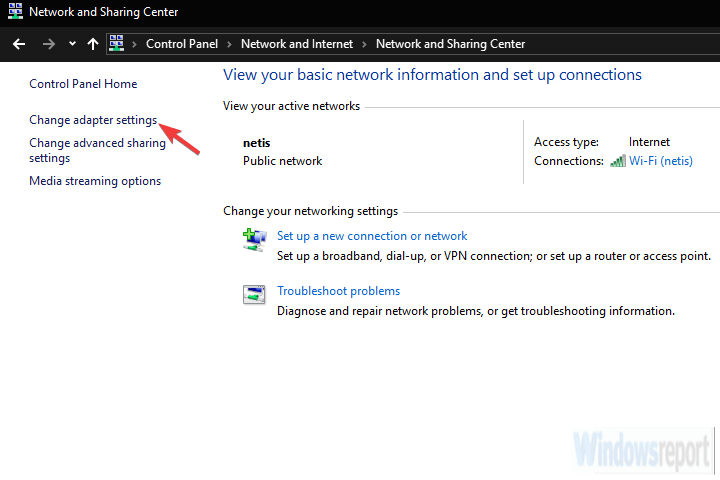The image size is (720, 480).
Task: Expand chevron after Control Panel breadcrumb
Action: [229, 44]
